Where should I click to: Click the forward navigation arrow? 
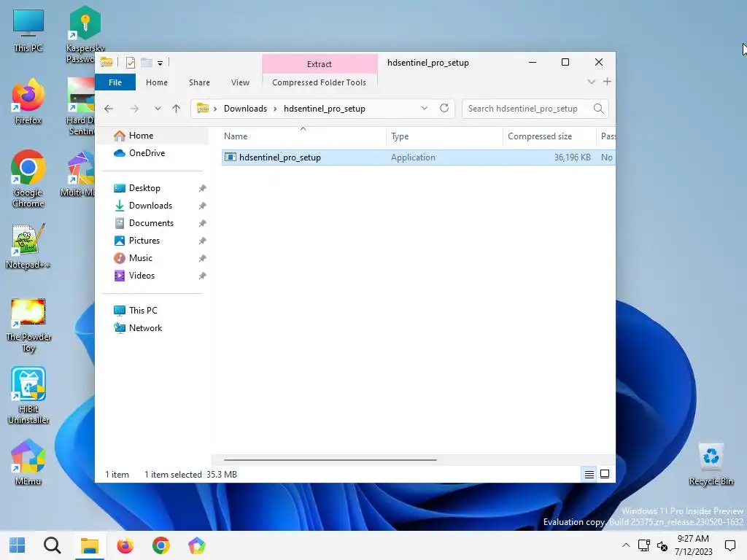(134, 109)
